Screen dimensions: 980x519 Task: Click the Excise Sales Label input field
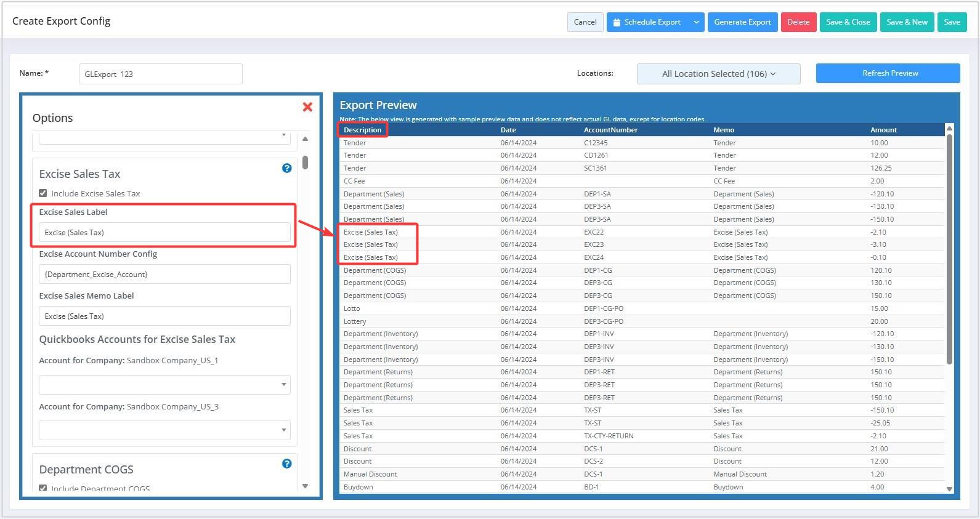click(x=164, y=233)
